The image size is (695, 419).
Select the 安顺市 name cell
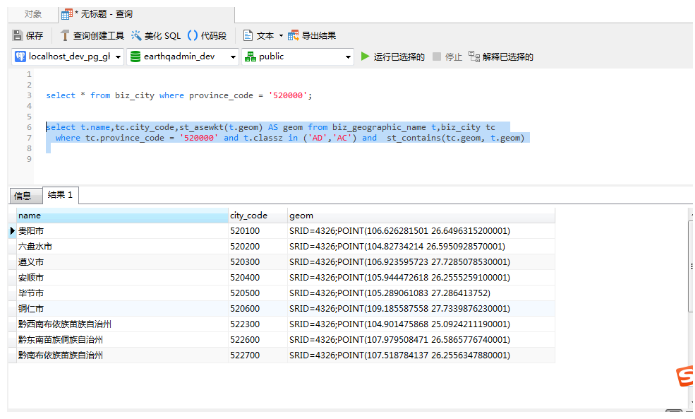(122, 278)
